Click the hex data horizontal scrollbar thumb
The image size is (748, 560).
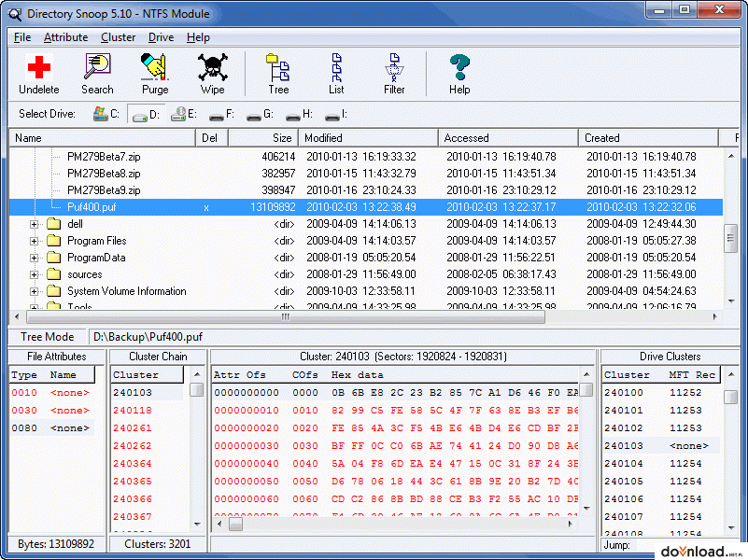[x=235, y=525]
